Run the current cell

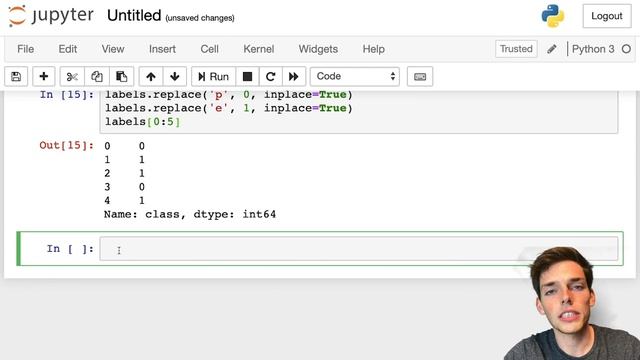pos(213,76)
